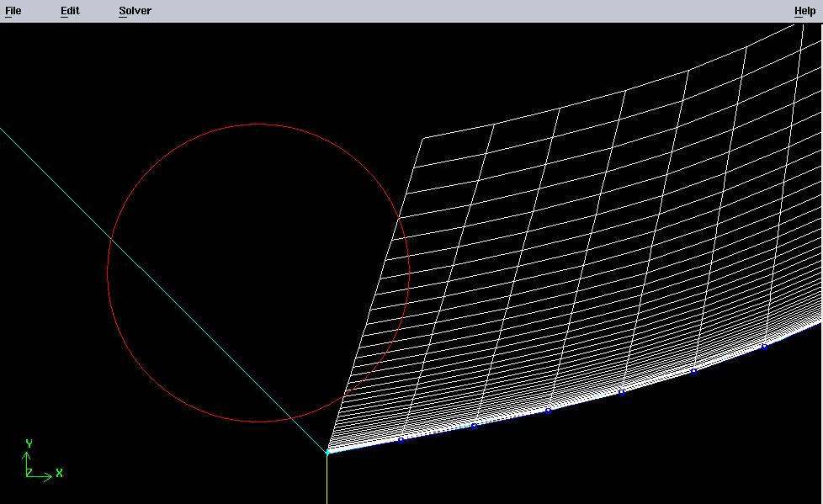Open the File menu

13,11
